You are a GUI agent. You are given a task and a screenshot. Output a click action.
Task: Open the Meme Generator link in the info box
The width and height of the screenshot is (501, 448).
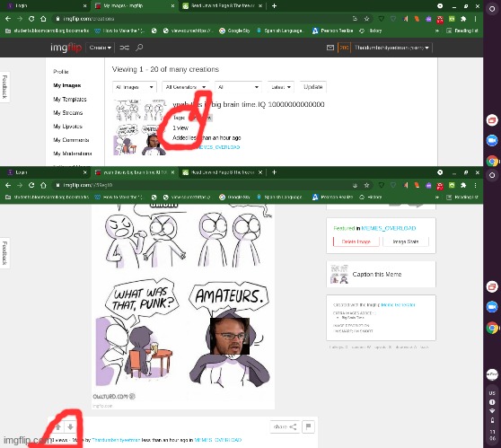pyautogui.click(x=398, y=305)
